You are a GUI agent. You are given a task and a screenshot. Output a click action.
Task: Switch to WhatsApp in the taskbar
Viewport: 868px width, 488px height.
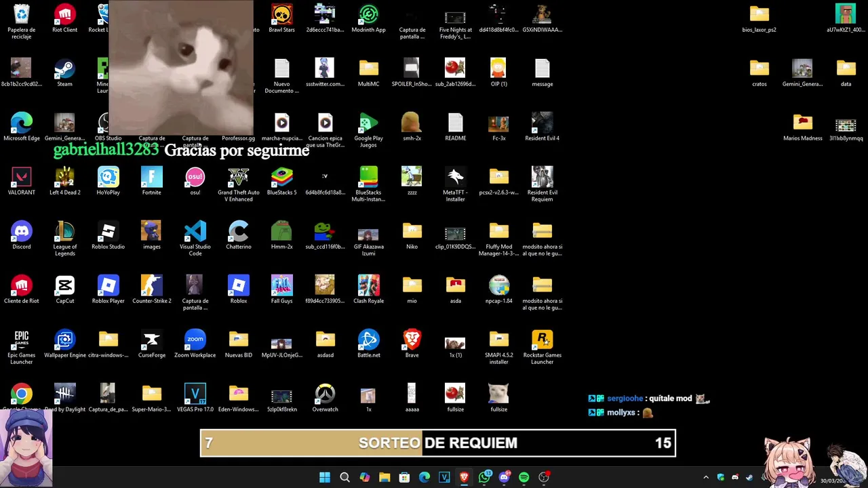point(484,477)
